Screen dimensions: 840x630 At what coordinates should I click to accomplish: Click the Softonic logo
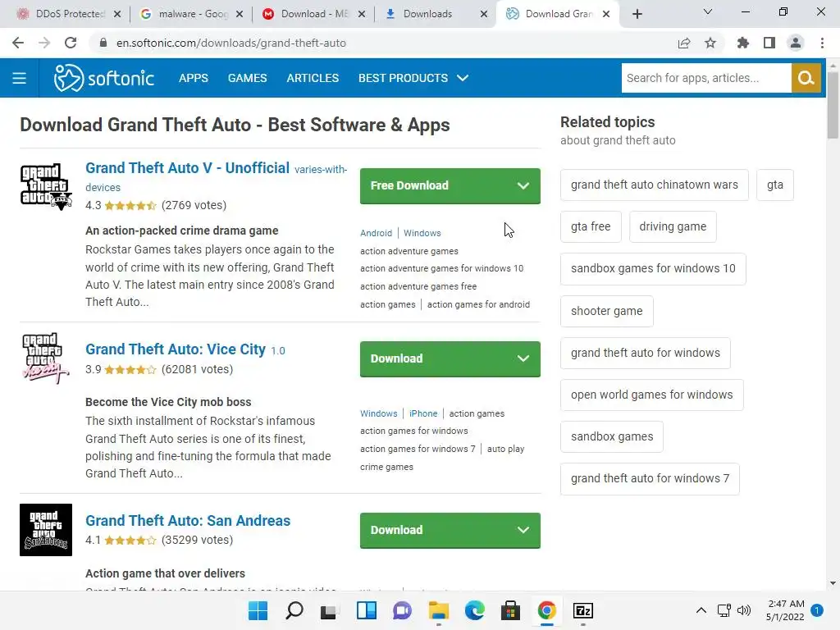coord(104,78)
